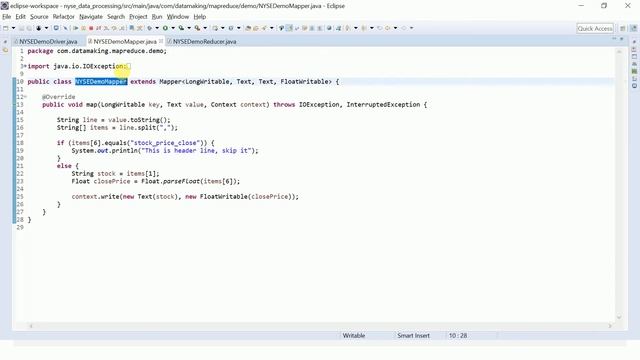The height and width of the screenshot is (360, 640).
Task: Open the Search dropdown arrow
Action: point(271,28)
